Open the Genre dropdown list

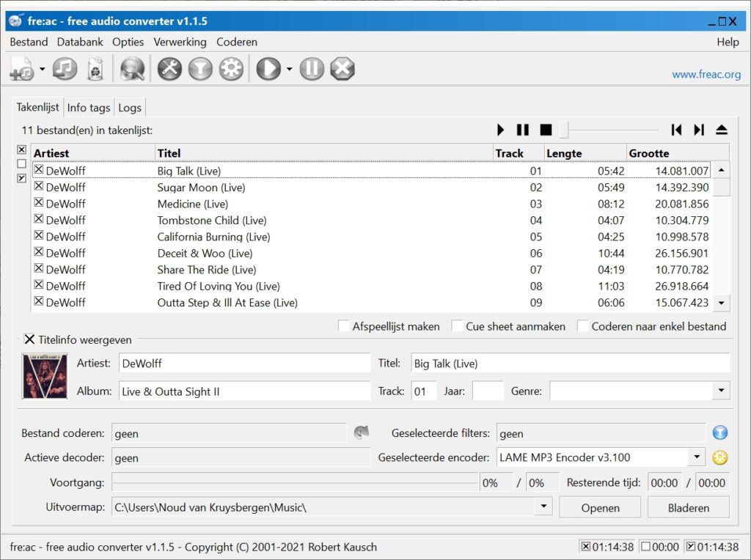pyautogui.click(x=720, y=391)
